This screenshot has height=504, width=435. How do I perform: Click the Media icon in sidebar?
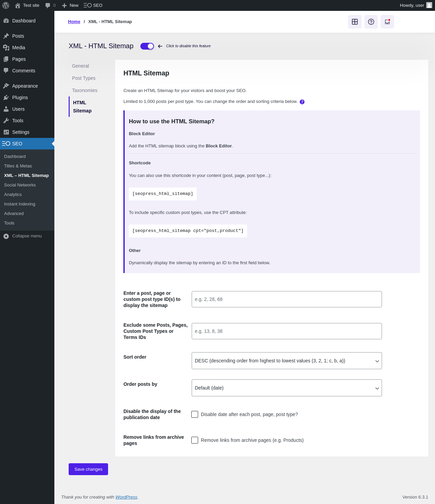[6, 48]
